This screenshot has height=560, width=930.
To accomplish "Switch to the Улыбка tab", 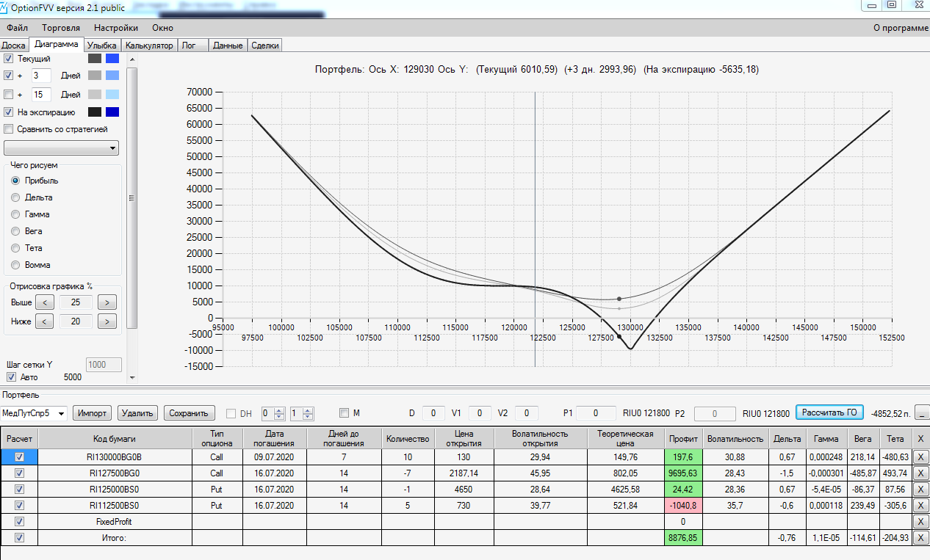I will 102,46.
